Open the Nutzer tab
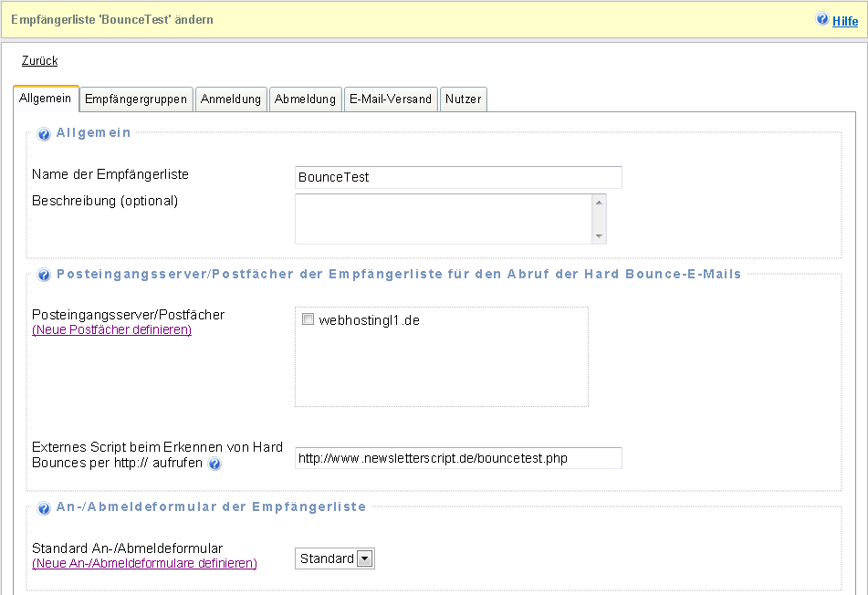868x595 pixels. click(463, 99)
